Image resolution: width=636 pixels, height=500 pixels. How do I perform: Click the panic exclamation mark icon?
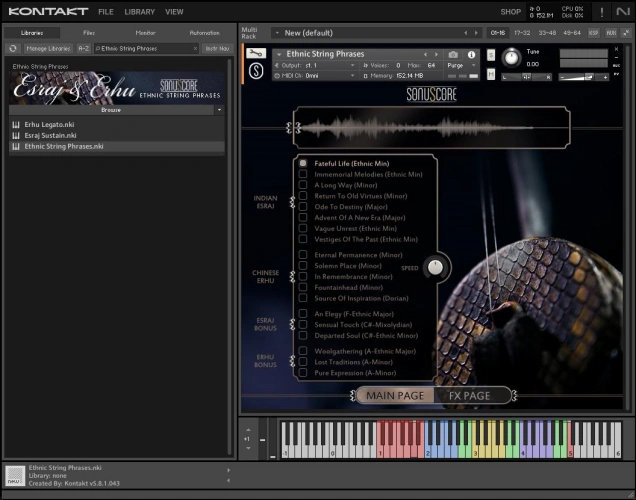click(601, 12)
